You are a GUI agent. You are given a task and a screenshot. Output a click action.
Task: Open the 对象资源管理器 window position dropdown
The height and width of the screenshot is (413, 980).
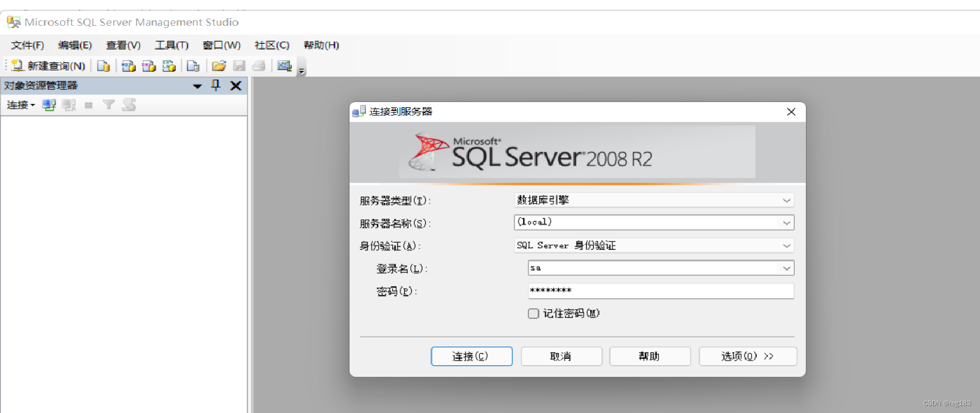pos(198,86)
